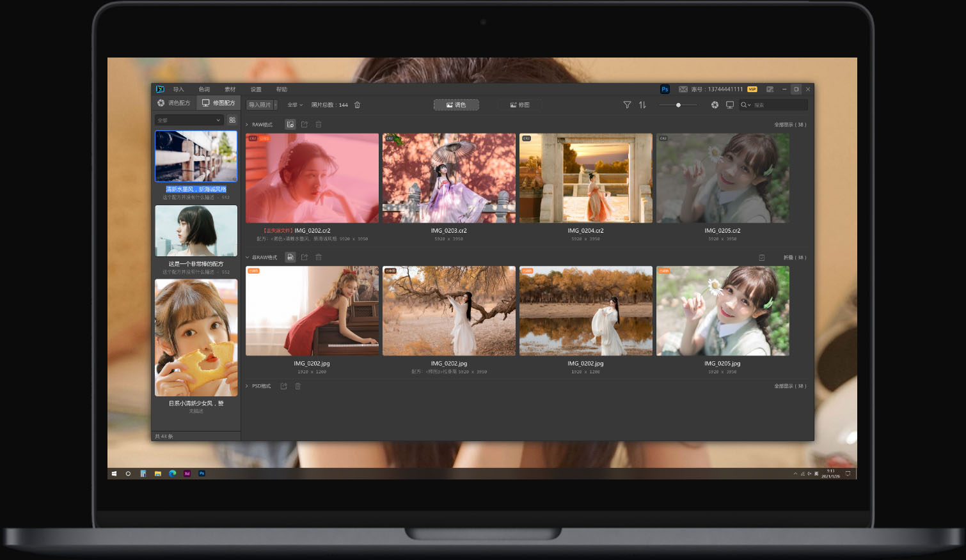Click the grid view icon in recipe sidebar

coord(232,120)
